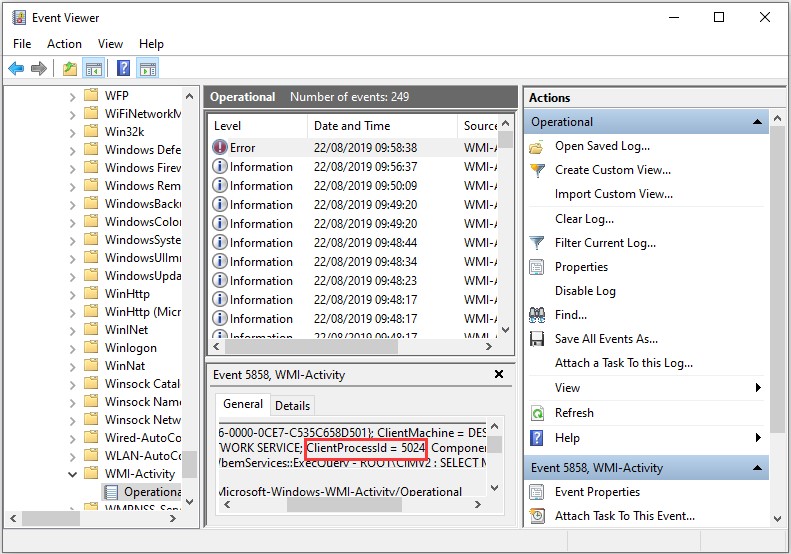This screenshot has height=554, width=791.
Task: Click the console tree vertical scrollbar thumb
Action: click(x=189, y=464)
